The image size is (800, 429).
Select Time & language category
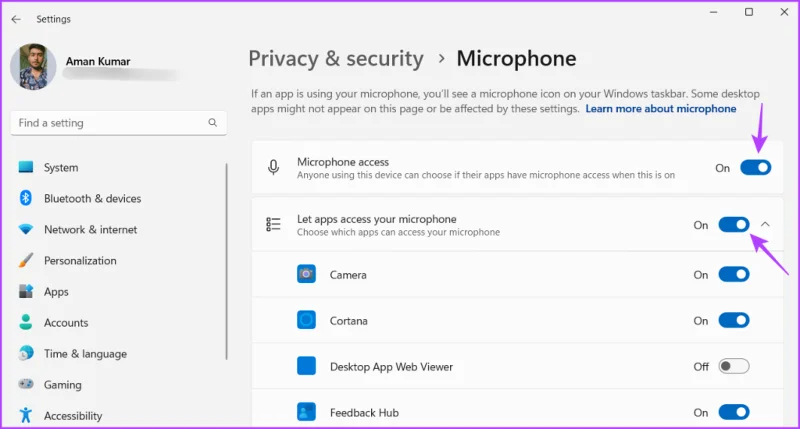point(85,354)
